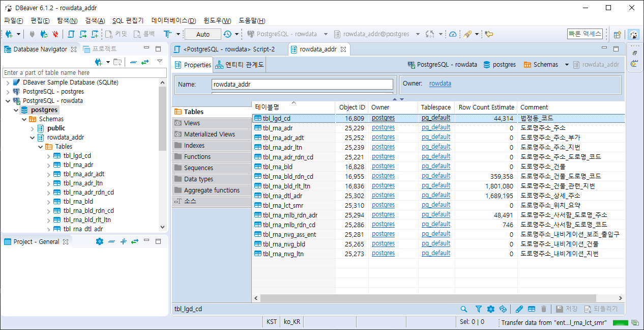Image resolution: width=644 pixels, height=330 pixels.
Task: Click the Auto commit mode button
Action: [202, 34]
